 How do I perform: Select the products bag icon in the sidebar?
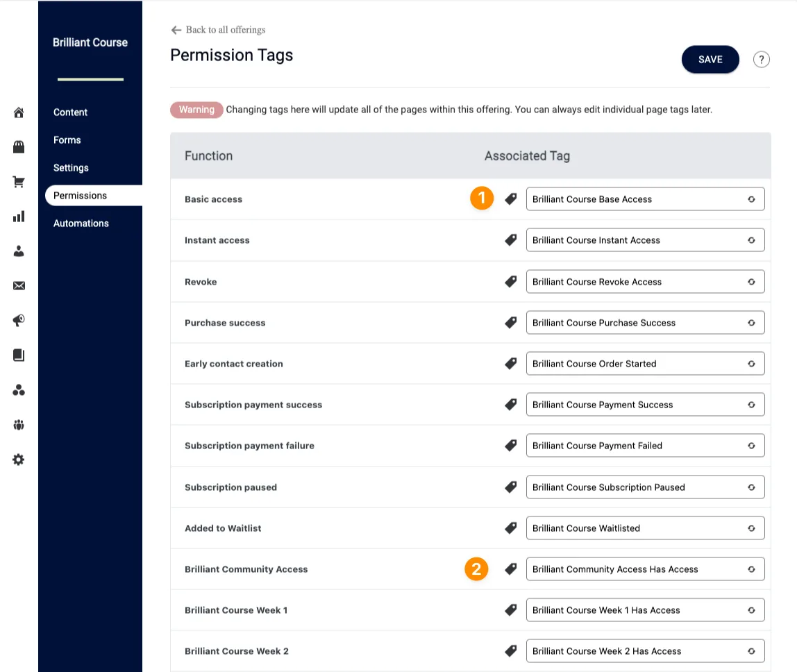pyautogui.click(x=19, y=146)
